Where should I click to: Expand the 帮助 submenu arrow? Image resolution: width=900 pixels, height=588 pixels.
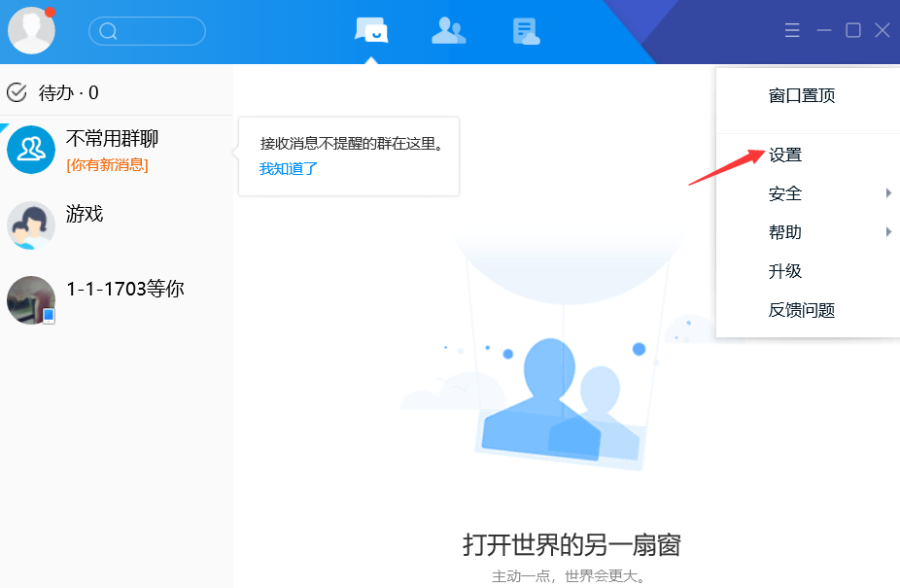point(888,232)
